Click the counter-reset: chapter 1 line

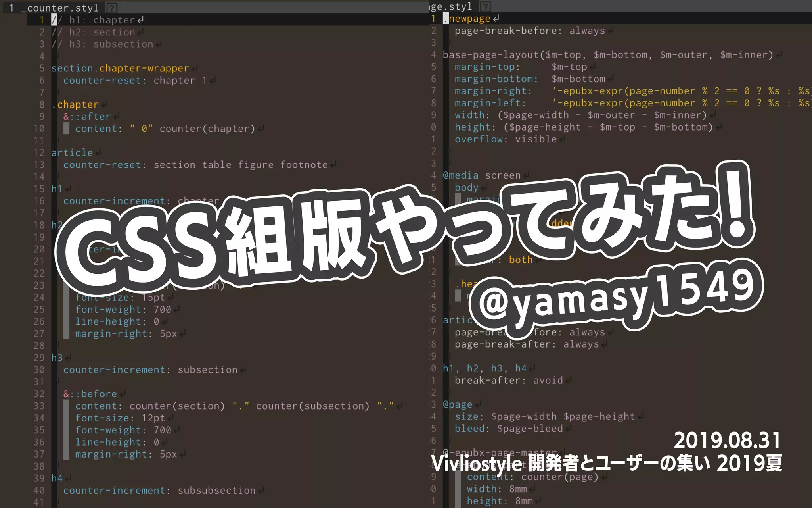pos(135,81)
